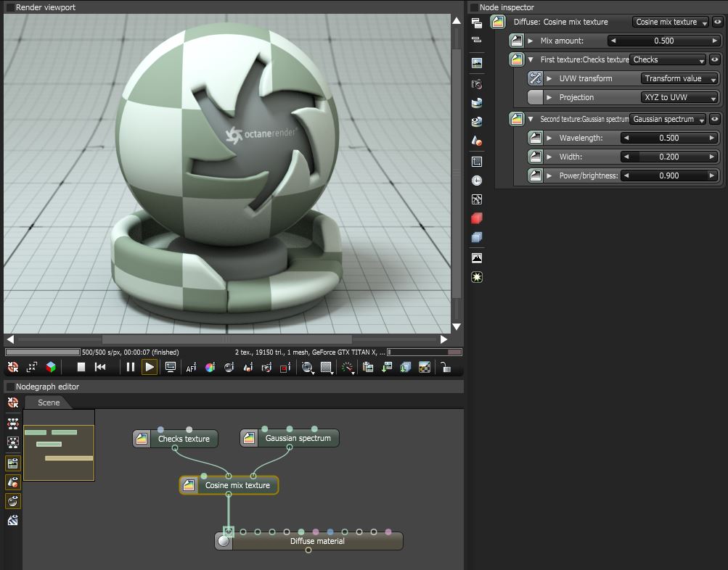Click the auto focus picker icon
Viewport: 728px width, 570px height.
191,368
